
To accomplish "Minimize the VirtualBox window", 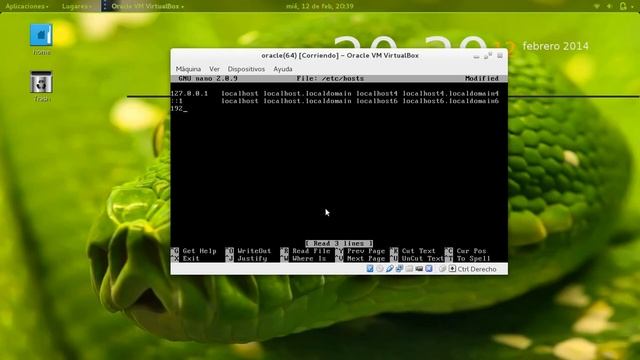I will point(476,56).
